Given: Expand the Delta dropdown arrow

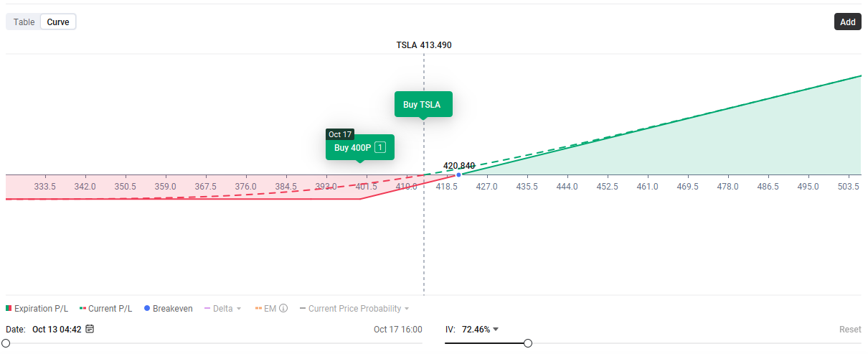Looking at the screenshot, I should tap(239, 309).
